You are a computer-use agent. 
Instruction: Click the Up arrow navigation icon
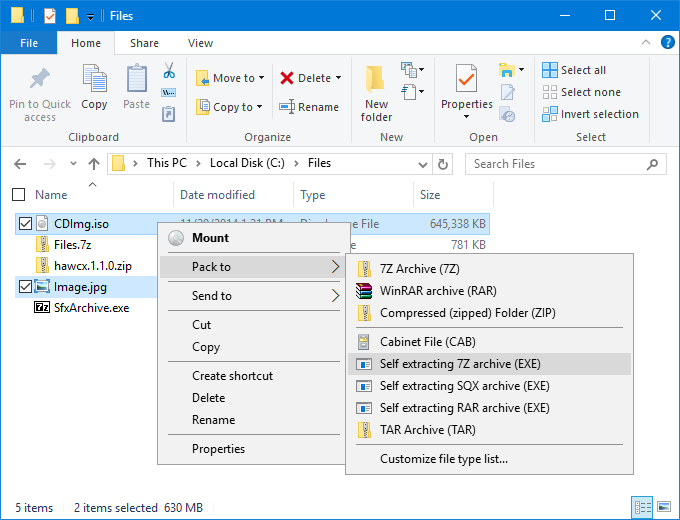click(x=94, y=164)
